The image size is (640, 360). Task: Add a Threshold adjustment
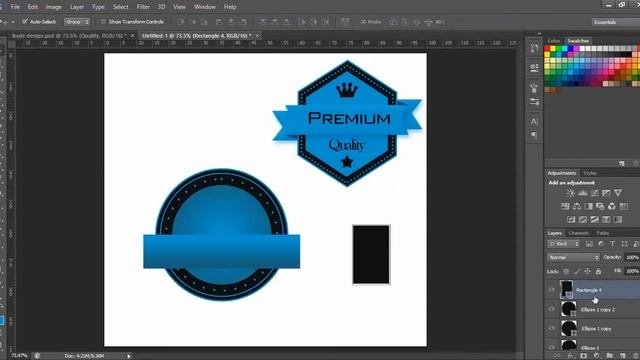(x=595, y=220)
